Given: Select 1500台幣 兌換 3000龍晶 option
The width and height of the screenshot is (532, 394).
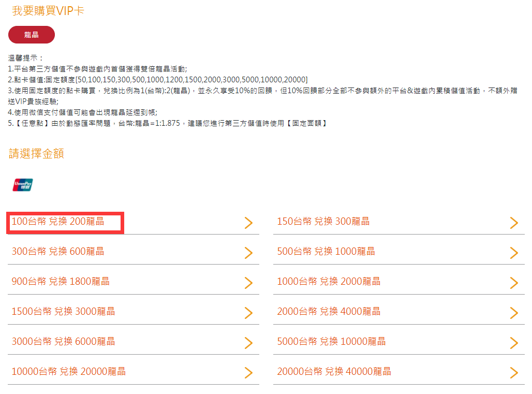Looking at the screenshot, I should (x=63, y=312).
